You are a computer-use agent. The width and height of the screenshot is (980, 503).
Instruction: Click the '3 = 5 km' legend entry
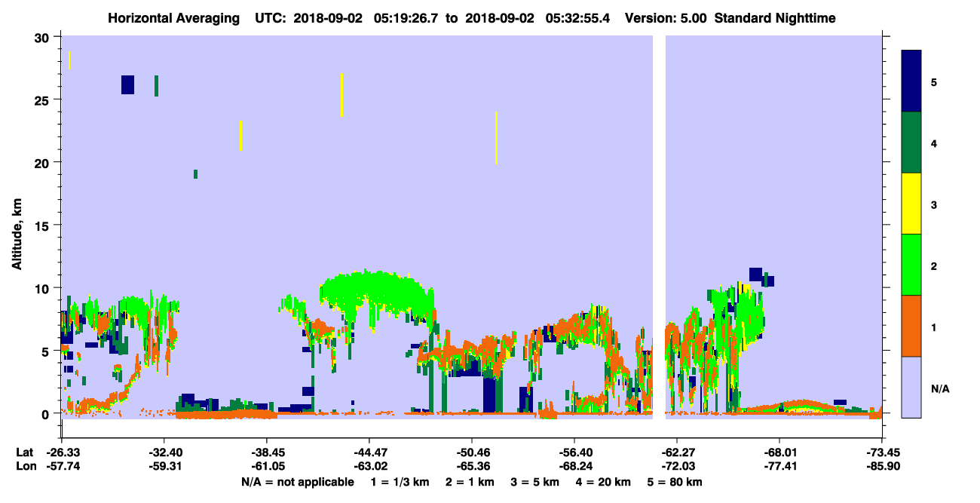pyautogui.click(x=535, y=482)
